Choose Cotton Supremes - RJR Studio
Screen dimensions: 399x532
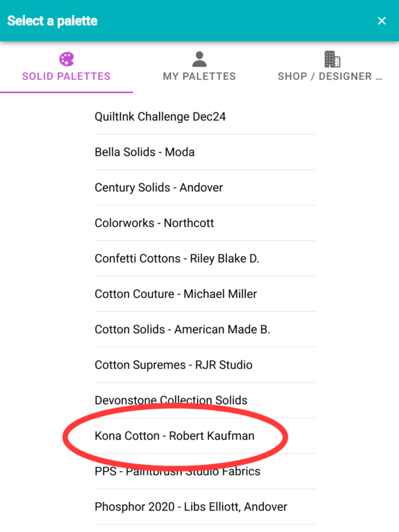pyautogui.click(x=174, y=365)
